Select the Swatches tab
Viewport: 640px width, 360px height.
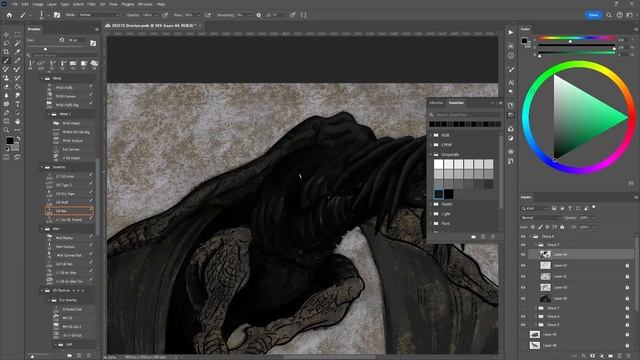click(456, 103)
